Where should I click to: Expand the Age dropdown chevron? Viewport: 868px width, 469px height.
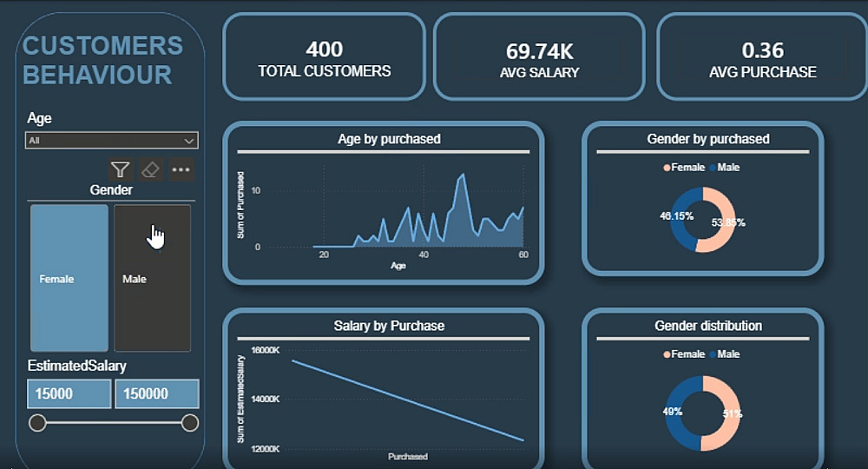[188, 141]
